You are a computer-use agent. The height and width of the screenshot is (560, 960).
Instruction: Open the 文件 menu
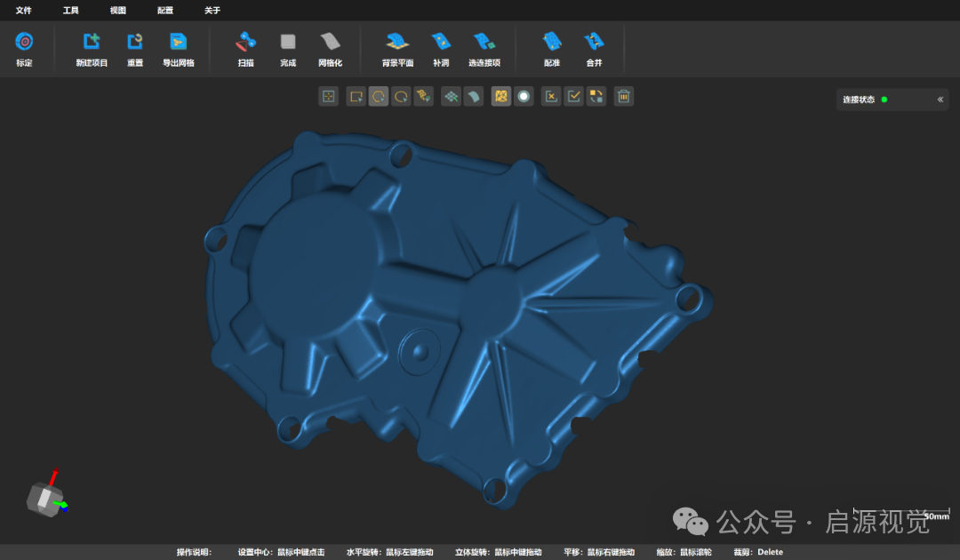[23, 11]
